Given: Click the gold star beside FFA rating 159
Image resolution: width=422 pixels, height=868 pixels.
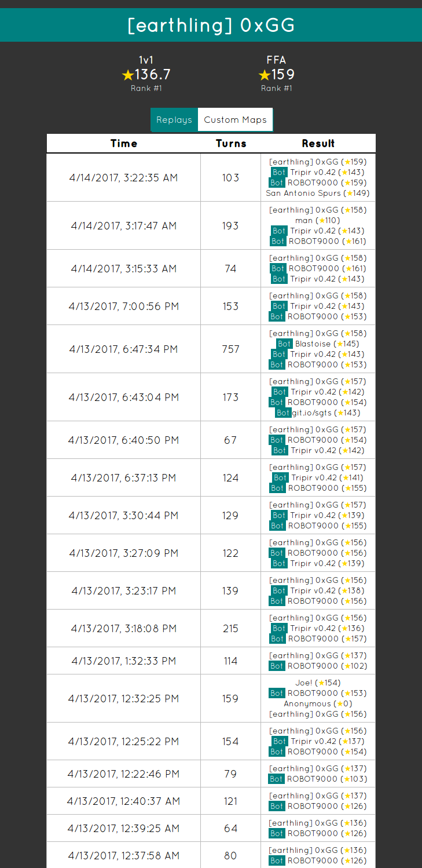Looking at the screenshot, I should tap(265, 75).
